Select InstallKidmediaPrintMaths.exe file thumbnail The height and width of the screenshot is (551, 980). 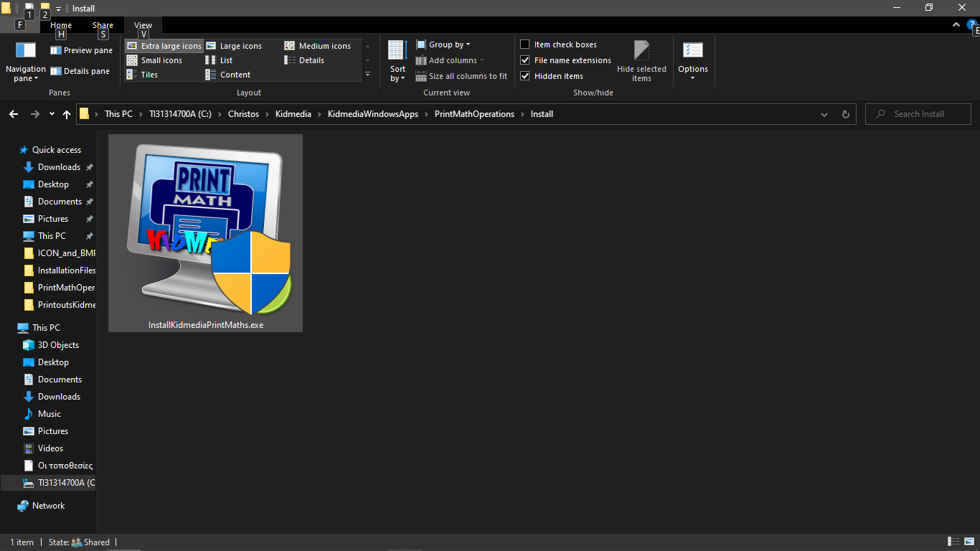click(205, 233)
